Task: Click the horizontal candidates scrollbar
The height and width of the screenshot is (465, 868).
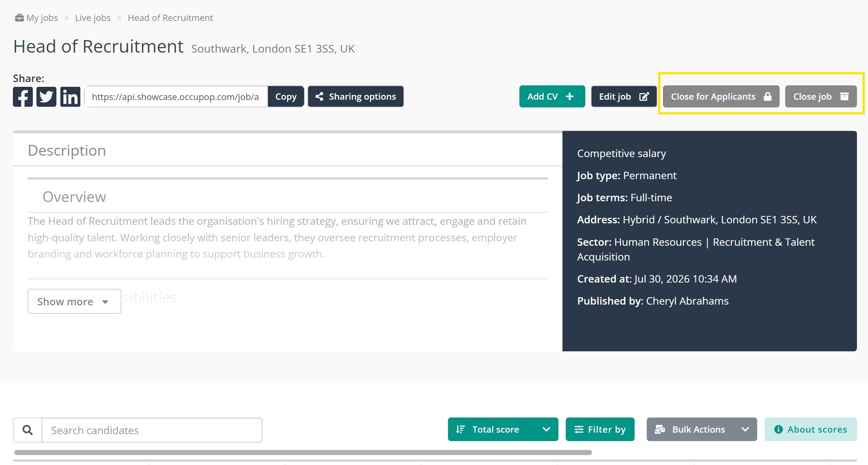Action: [x=303, y=452]
